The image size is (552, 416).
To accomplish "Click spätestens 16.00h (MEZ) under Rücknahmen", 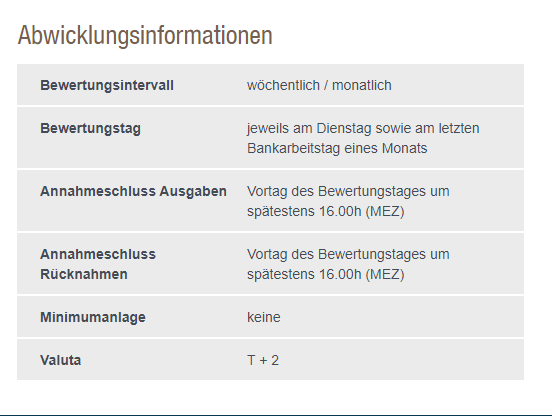I will pos(326,274).
